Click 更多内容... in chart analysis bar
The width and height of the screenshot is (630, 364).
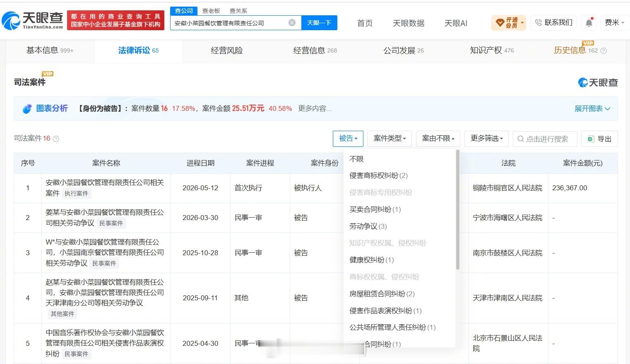pos(315,108)
